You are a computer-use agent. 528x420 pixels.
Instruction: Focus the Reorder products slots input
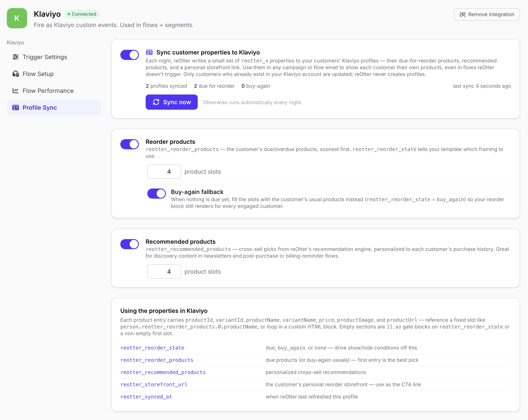coord(164,172)
